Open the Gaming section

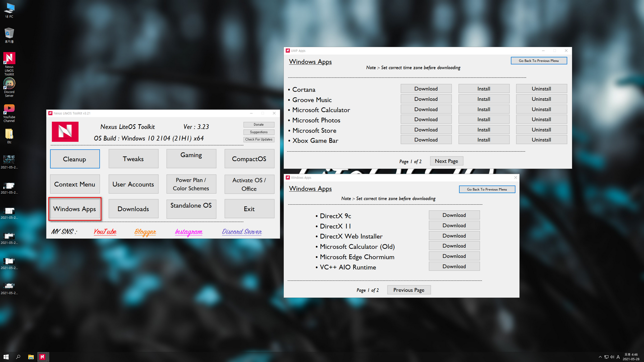(191, 159)
